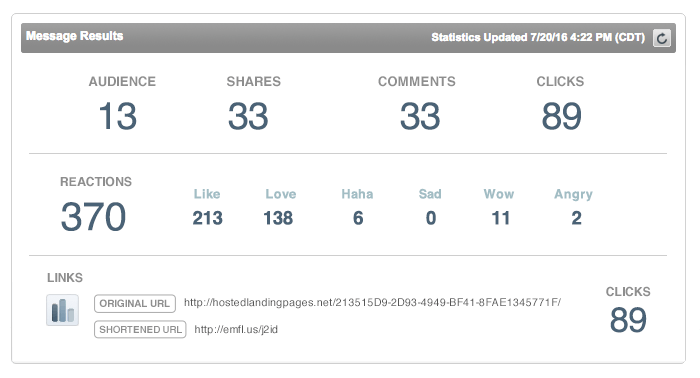Open the bar chart link stats icon
Screen dimensions: 700x378
click(x=62, y=310)
